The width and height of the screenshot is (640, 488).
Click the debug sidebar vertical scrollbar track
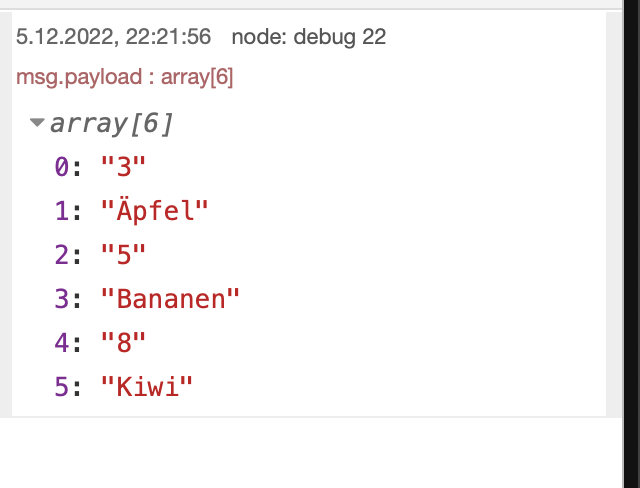(x=614, y=214)
